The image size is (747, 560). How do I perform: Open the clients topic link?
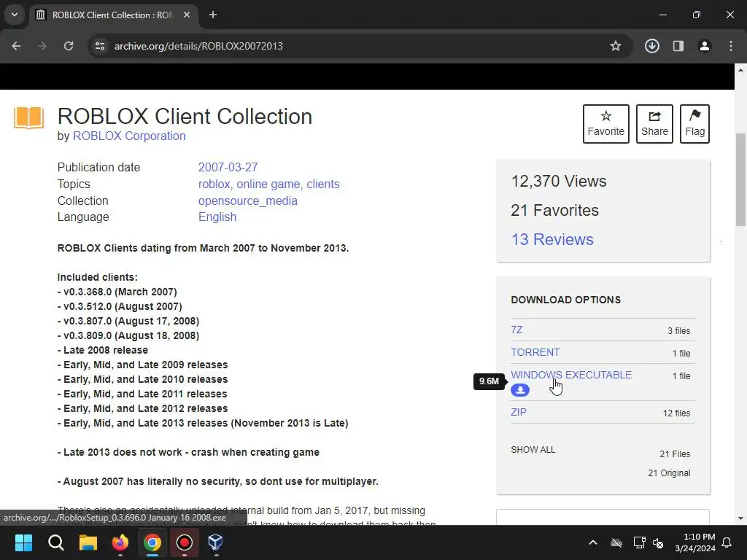tap(323, 184)
